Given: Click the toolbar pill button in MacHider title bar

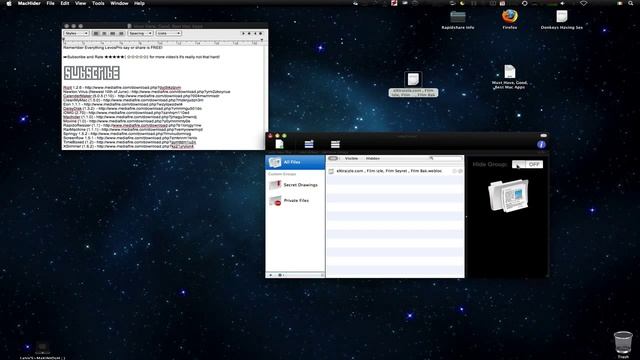Looking at the screenshot, I should coord(543,136).
